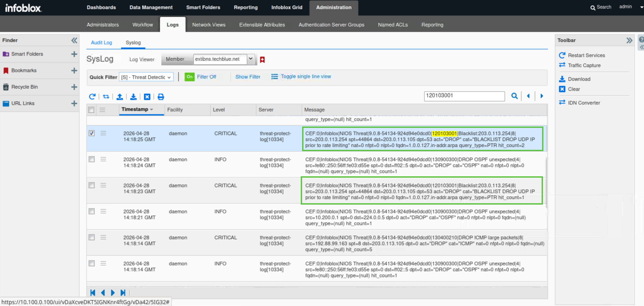This screenshot has width=644, height=306.
Task: Open row action menu for 14:18:25 entry
Action: point(103,133)
